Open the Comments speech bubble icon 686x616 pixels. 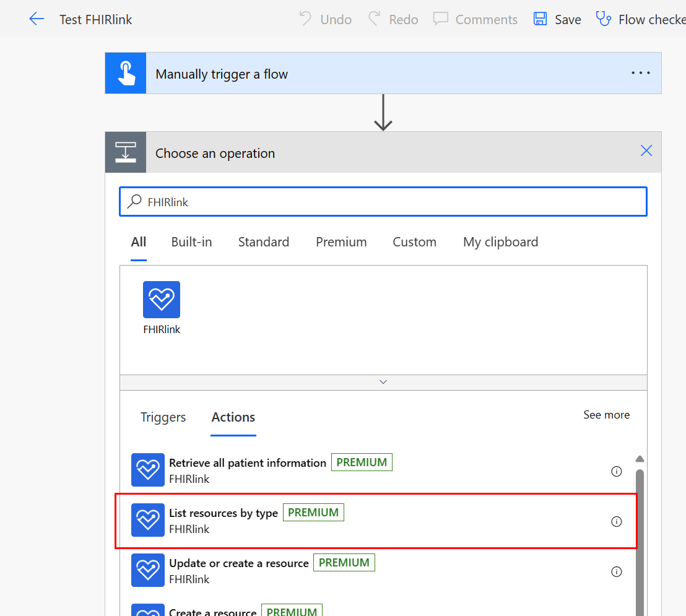[441, 19]
